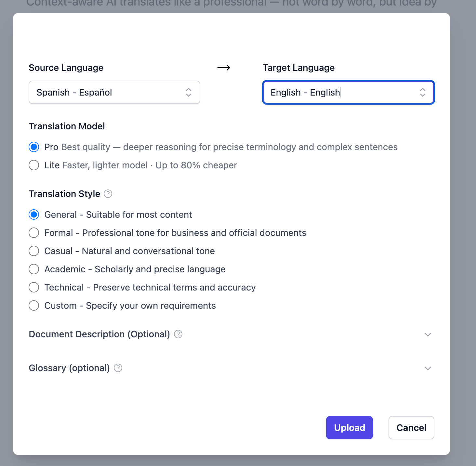Click the Target Language up-down chevron icon
The width and height of the screenshot is (476, 466).
423,92
